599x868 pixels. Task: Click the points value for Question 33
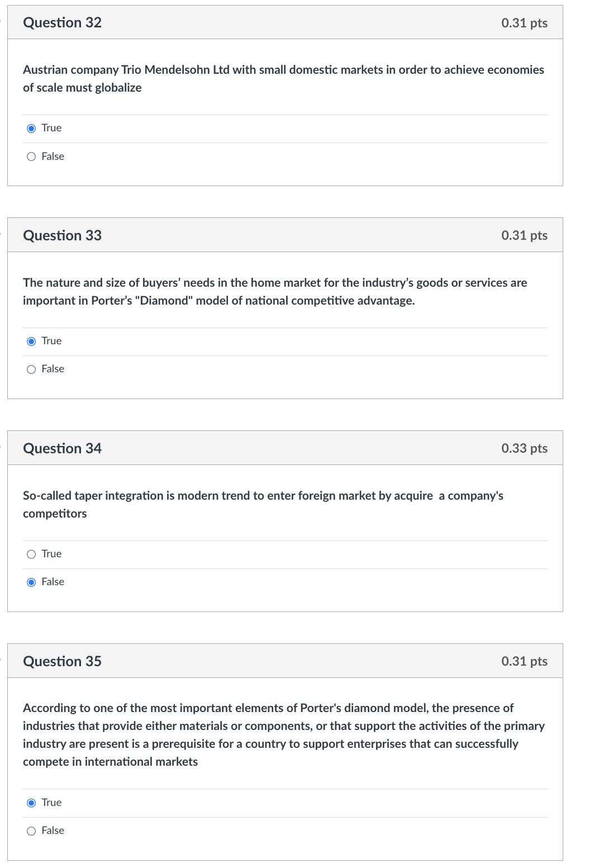(524, 235)
